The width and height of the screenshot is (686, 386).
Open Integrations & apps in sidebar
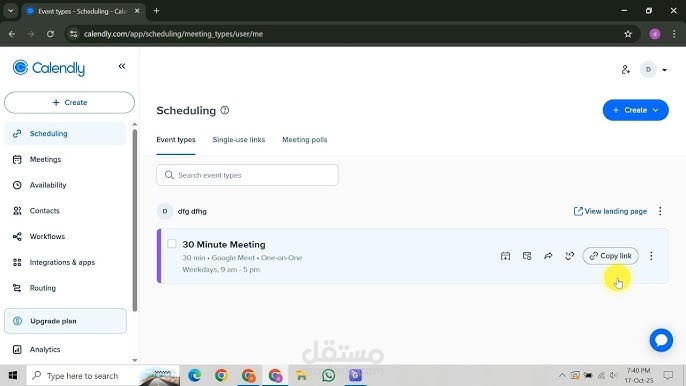tap(65, 262)
